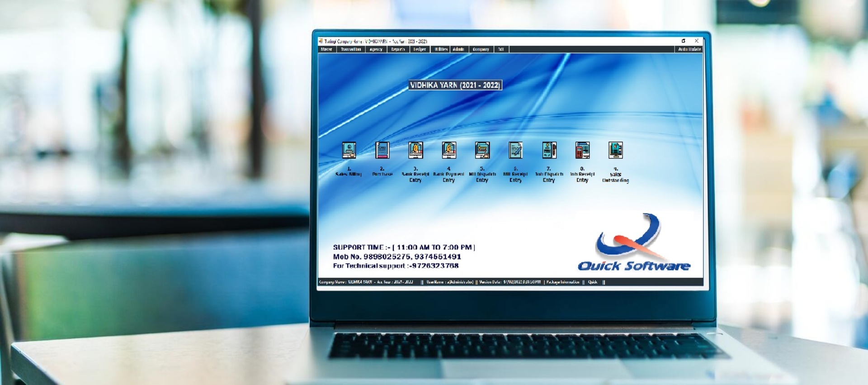Launch the Bank Receipt Entry icon

(x=415, y=150)
